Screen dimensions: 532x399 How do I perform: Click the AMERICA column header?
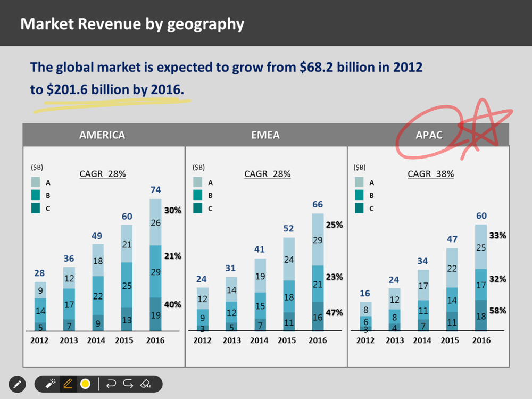pos(102,135)
